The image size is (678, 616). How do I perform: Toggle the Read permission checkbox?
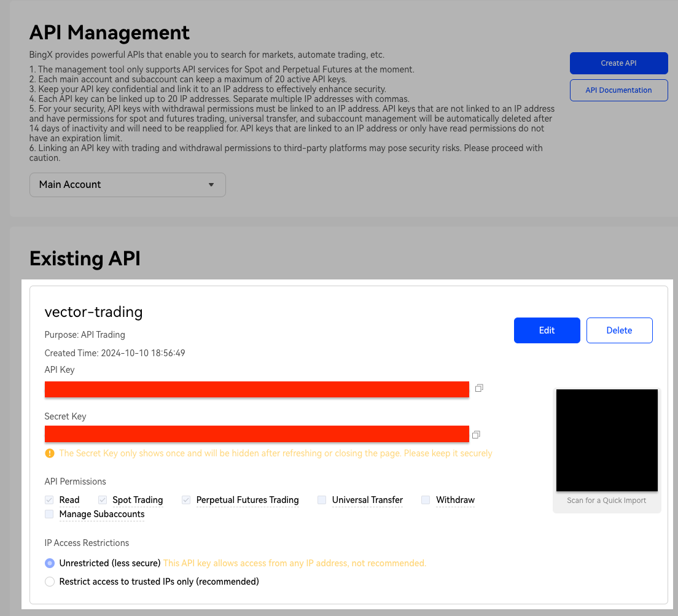(50, 500)
